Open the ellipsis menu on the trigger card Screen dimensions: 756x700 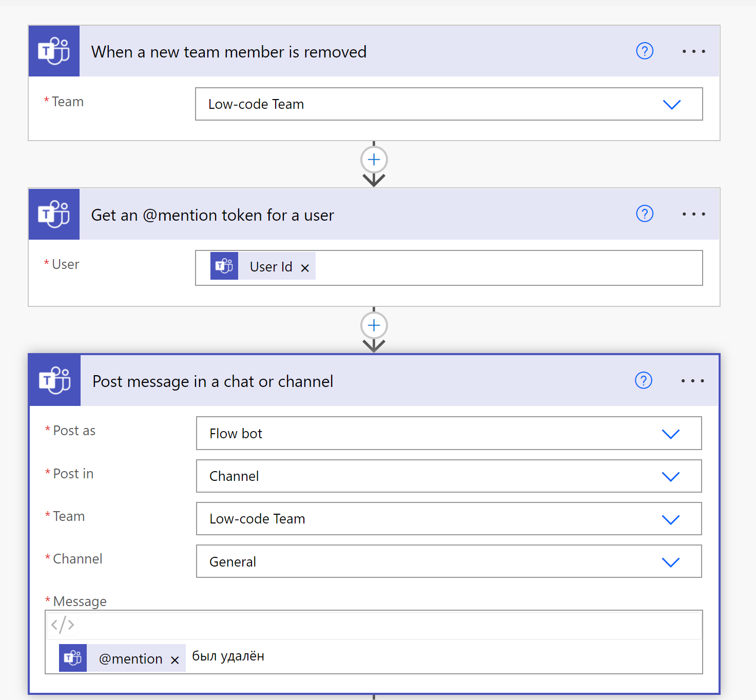[694, 51]
